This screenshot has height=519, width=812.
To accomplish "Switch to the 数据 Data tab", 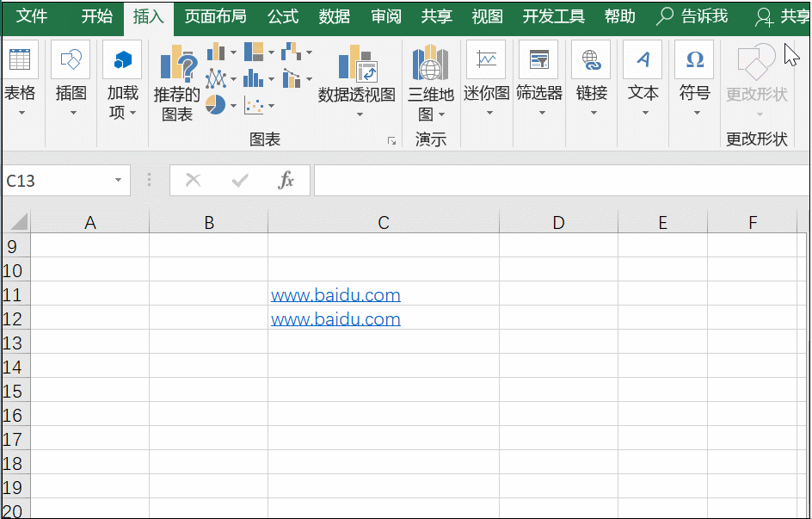I will coord(335,16).
